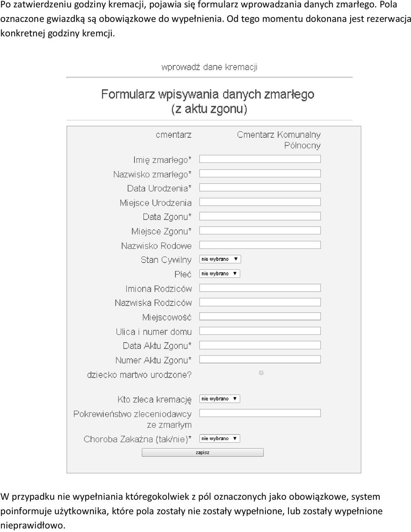Focus the Numer Aktu Zgonu input
Screen dimensions: 411x532
click(x=260, y=359)
